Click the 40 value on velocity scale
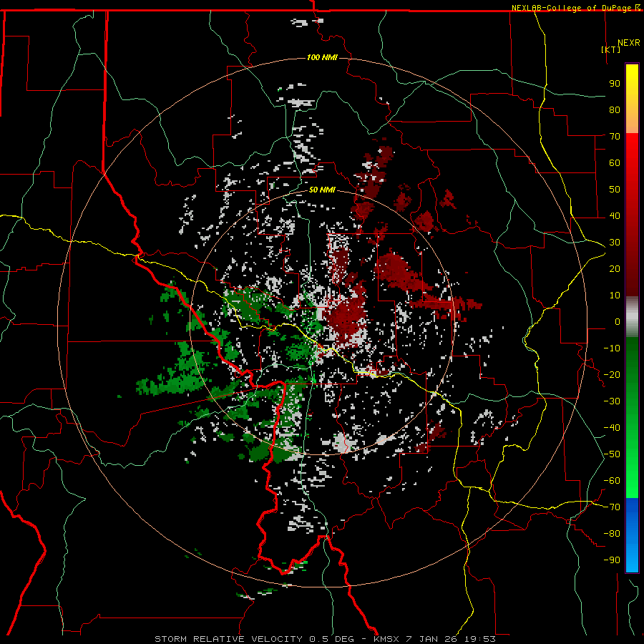The image size is (644, 644). pos(615,216)
